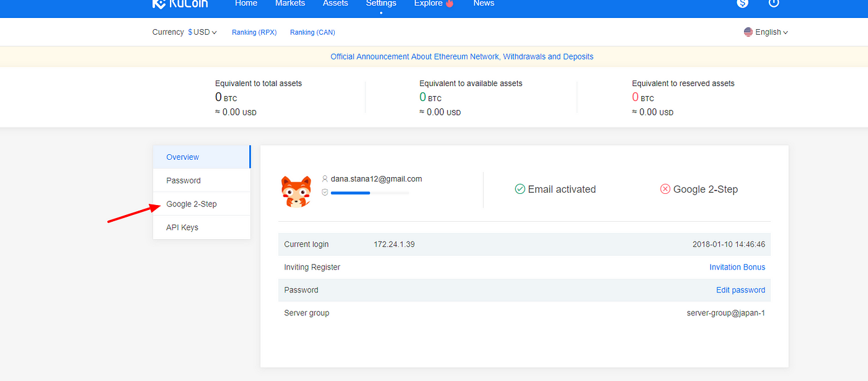The width and height of the screenshot is (868, 381).
Task: Open the dollar coin icon in header
Action: pyautogui.click(x=742, y=3)
